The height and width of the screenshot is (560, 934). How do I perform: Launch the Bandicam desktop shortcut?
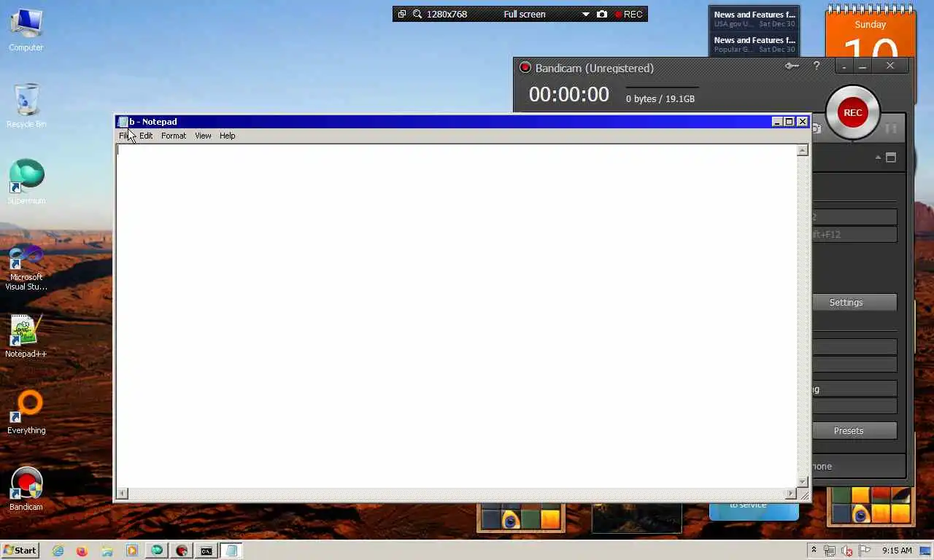[26, 489]
